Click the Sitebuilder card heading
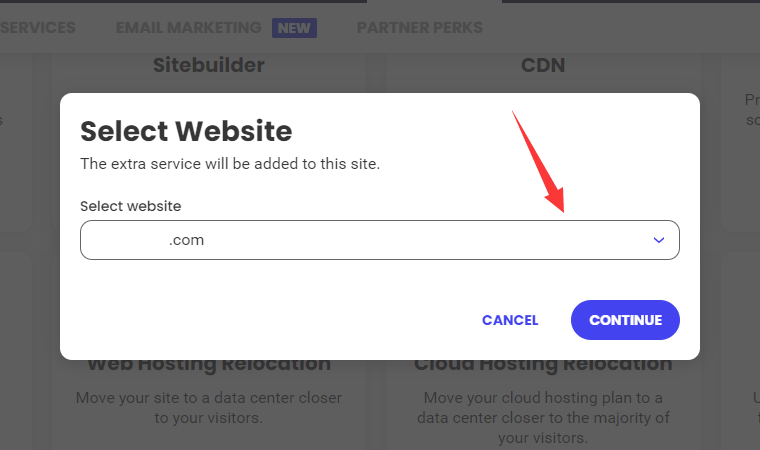This screenshot has width=760, height=450. coord(209,65)
